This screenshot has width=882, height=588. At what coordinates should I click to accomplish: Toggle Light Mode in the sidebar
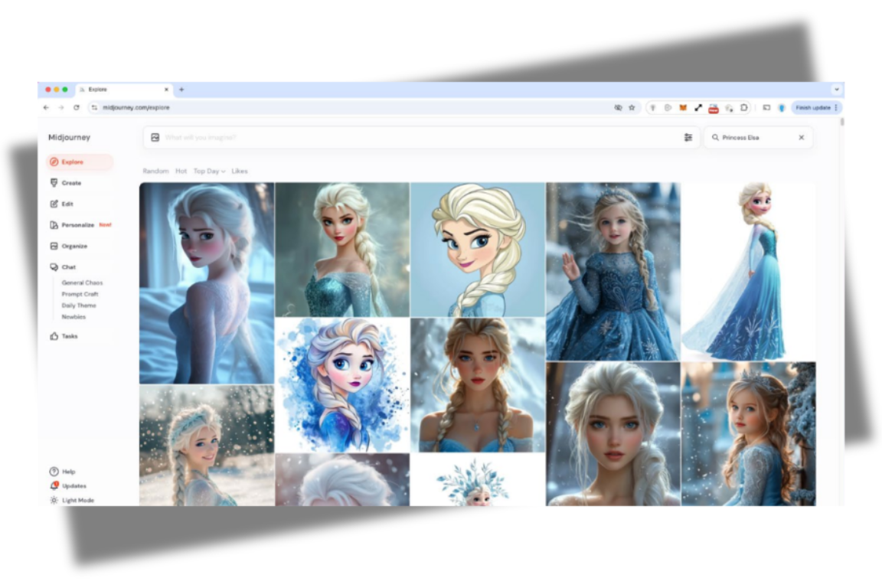[72, 500]
